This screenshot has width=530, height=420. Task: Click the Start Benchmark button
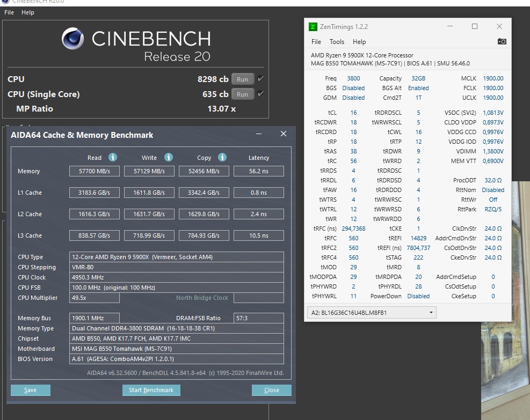point(151,390)
